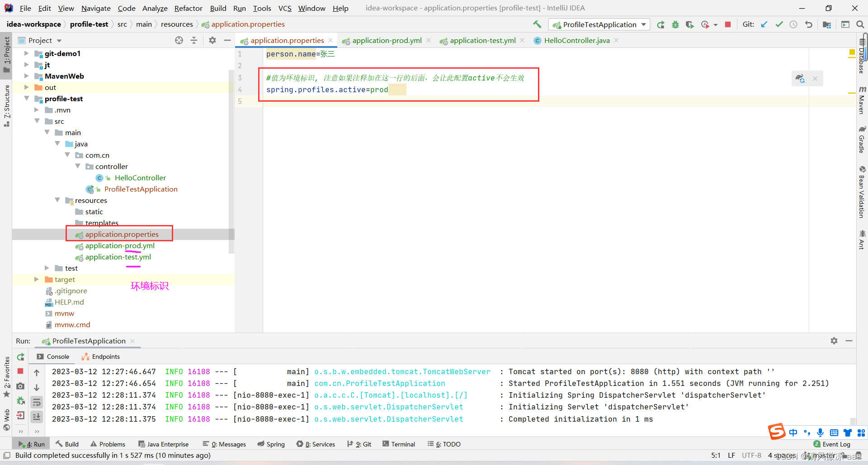Expand .mvn folder
The image size is (868, 465).
click(37, 110)
